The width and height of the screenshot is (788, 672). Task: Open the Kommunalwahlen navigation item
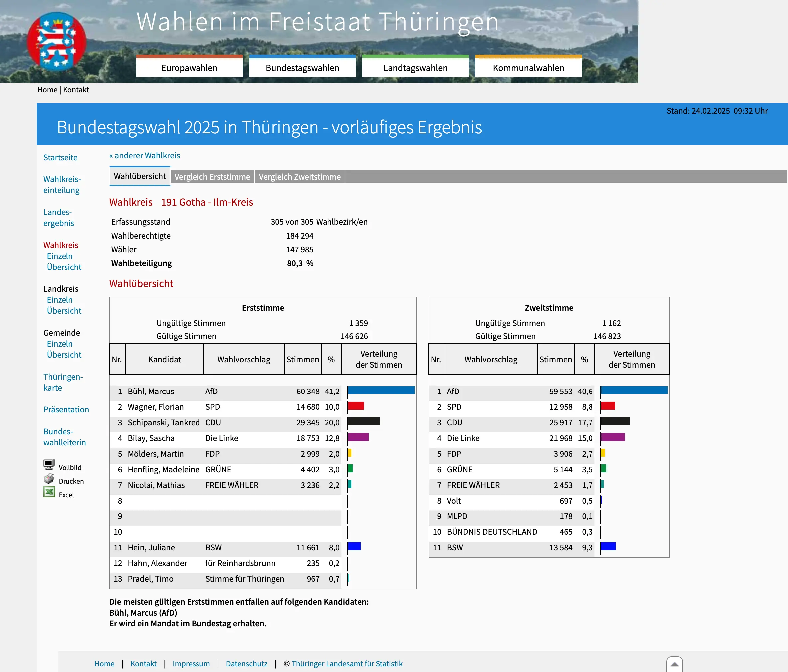pos(528,67)
